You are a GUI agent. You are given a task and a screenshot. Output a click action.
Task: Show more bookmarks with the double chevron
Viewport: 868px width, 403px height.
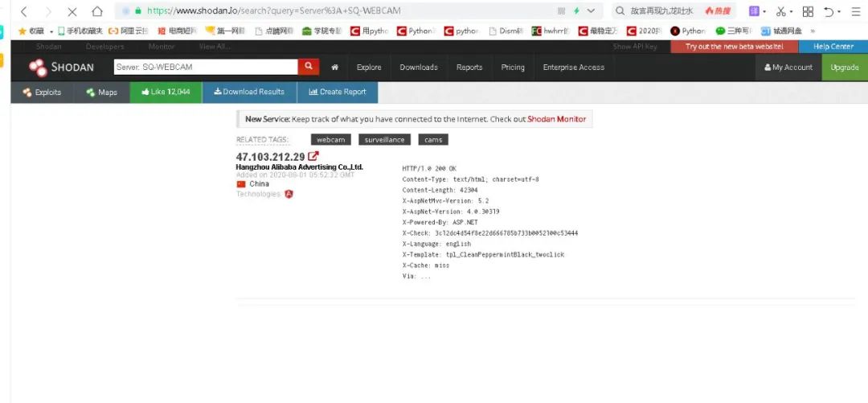(x=813, y=31)
